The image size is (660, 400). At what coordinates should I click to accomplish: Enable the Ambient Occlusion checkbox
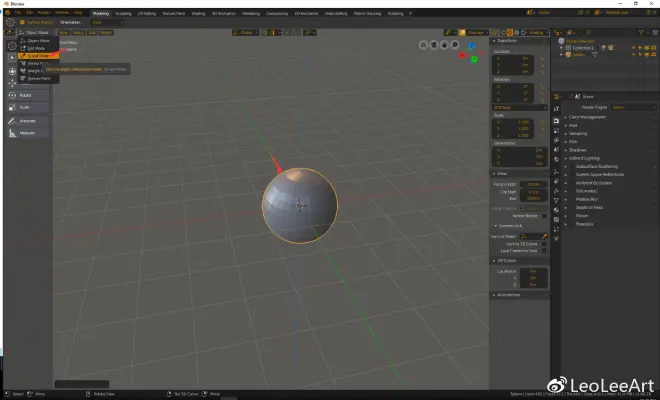click(572, 183)
